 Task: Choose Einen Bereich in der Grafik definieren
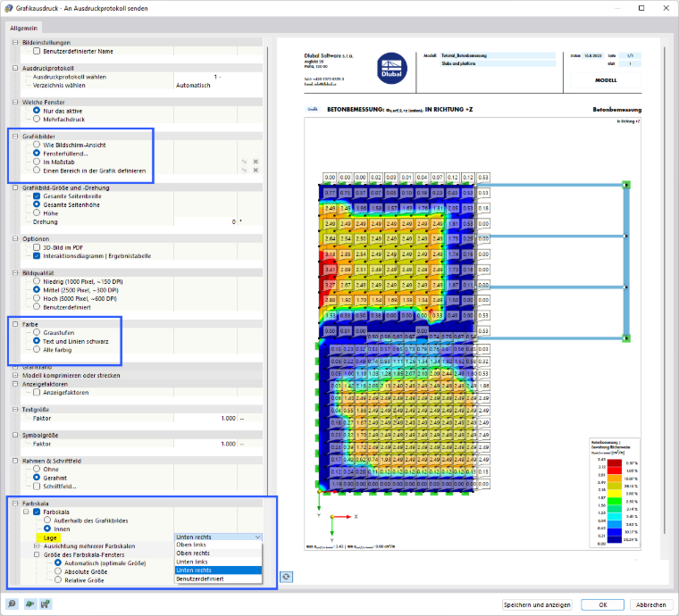pos(37,171)
